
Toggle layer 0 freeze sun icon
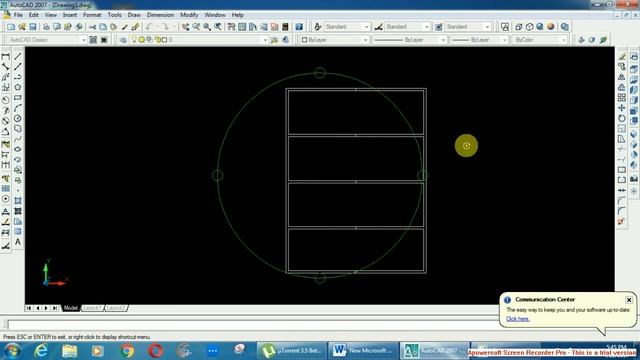142,40
